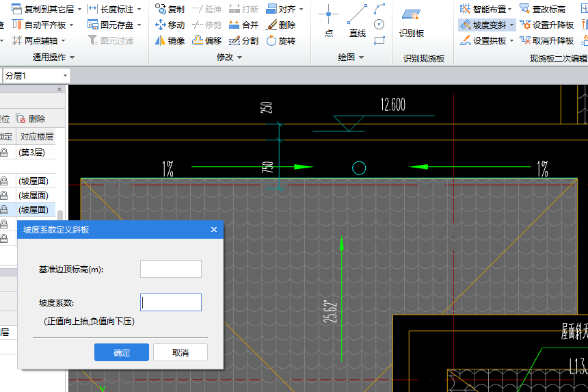Click 查改标高 tool
The width and height of the screenshot is (588, 392).
(542, 9)
